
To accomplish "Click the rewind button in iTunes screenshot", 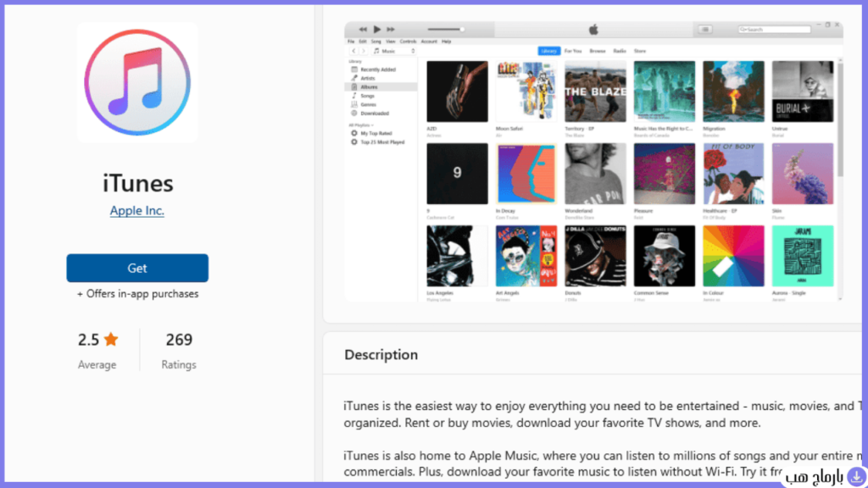I will point(363,30).
